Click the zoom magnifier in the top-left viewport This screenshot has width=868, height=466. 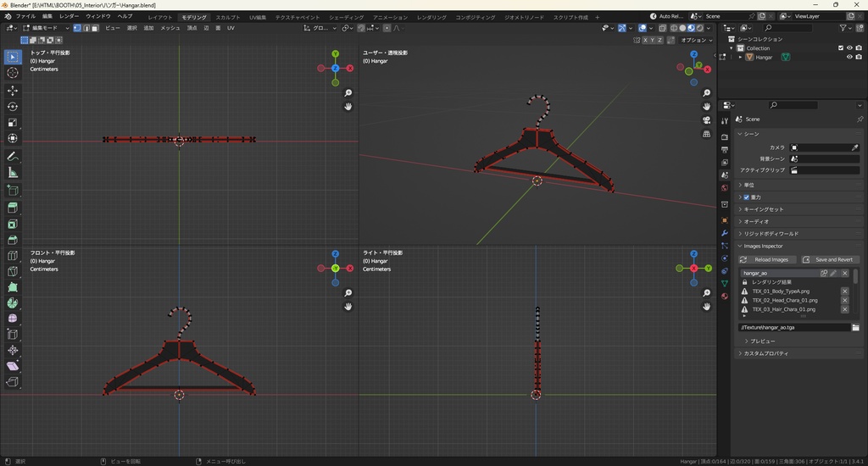[348, 93]
